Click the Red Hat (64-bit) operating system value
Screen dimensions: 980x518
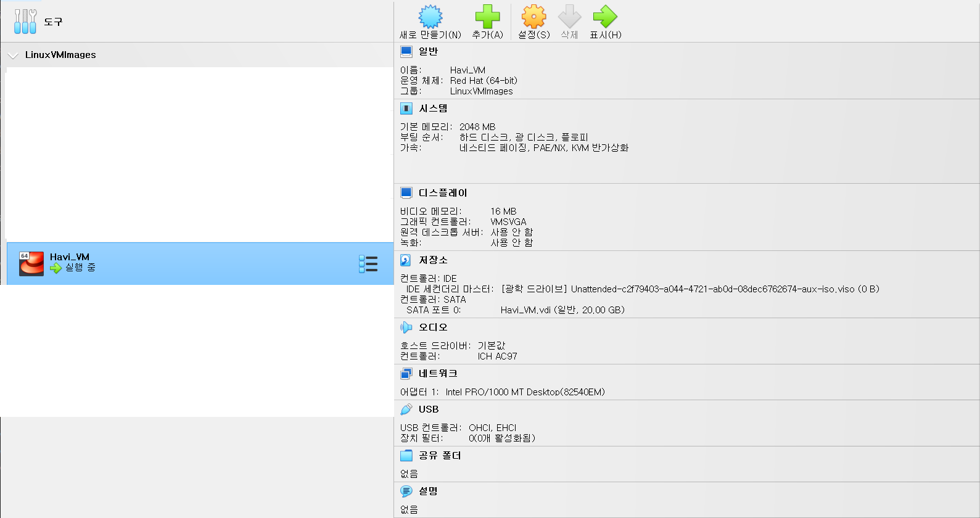[x=484, y=81]
